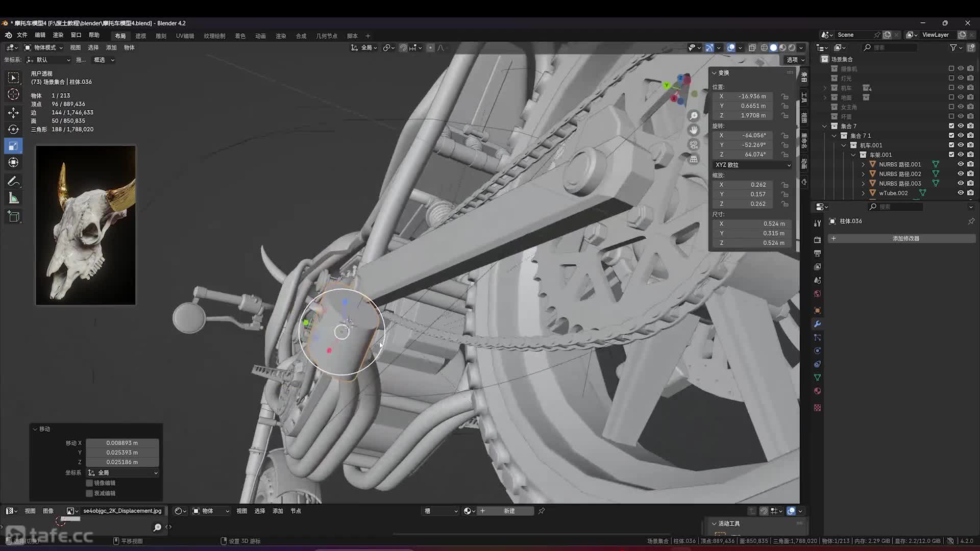The height and width of the screenshot is (551, 980).
Task: Disable wTube.002 in renders camera icon
Action: click(970, 193)
